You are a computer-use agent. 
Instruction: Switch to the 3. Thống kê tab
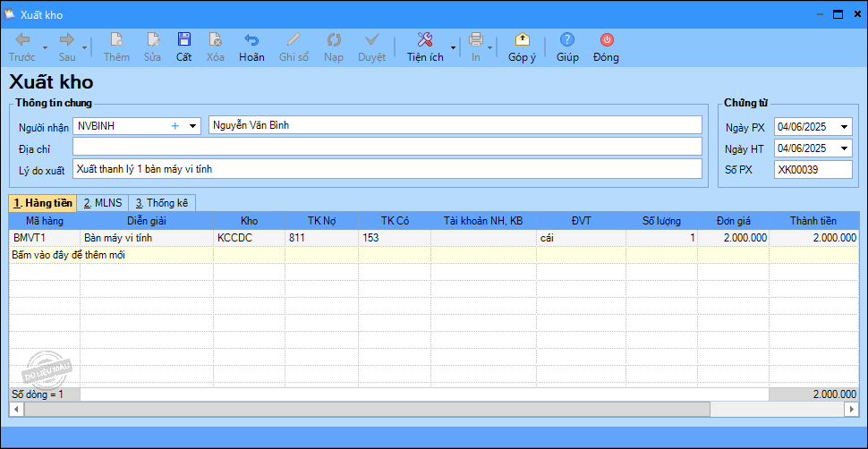tap(162, 203)
